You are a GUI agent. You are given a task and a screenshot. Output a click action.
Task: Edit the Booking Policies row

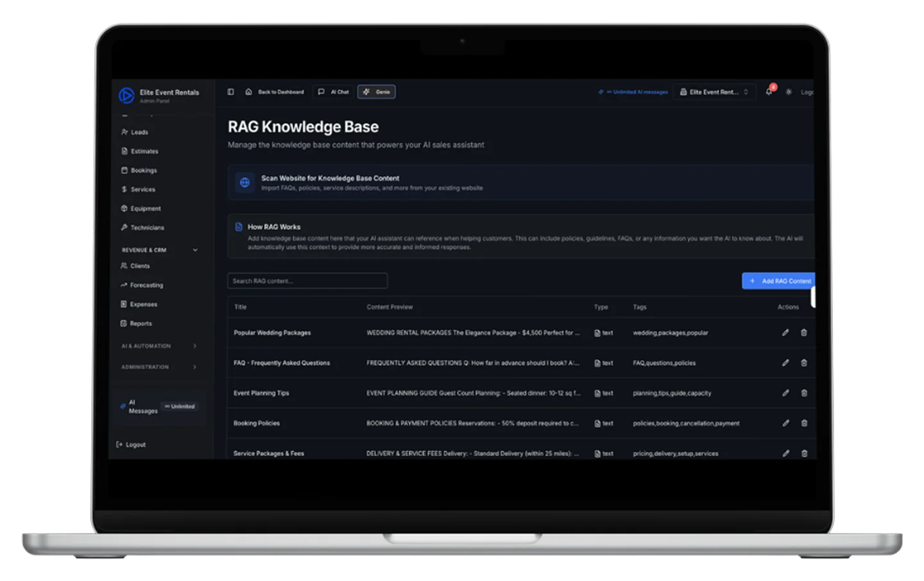coord(785,423)
